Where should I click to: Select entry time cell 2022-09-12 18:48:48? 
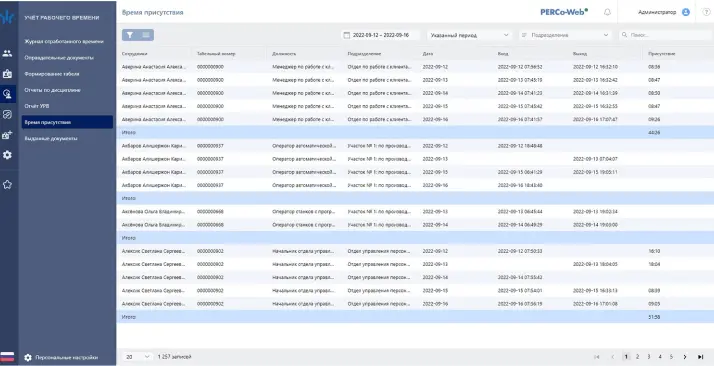[x=520, y=146]
